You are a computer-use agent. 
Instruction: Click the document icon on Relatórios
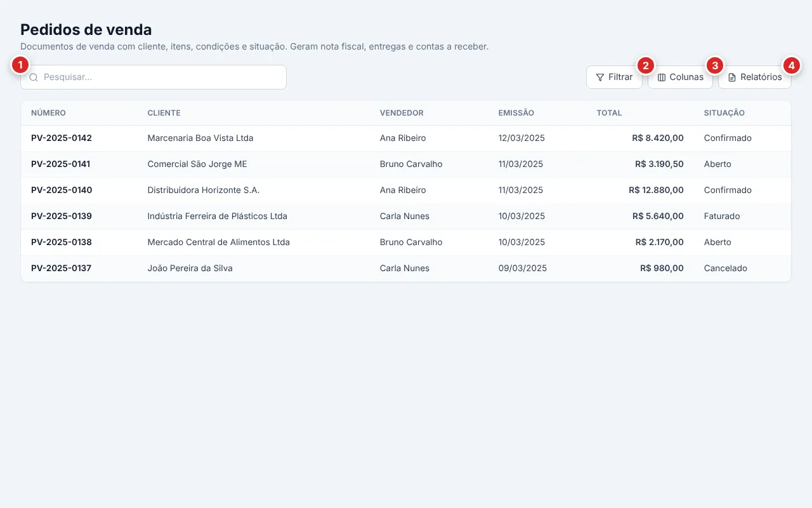point(732,77)
